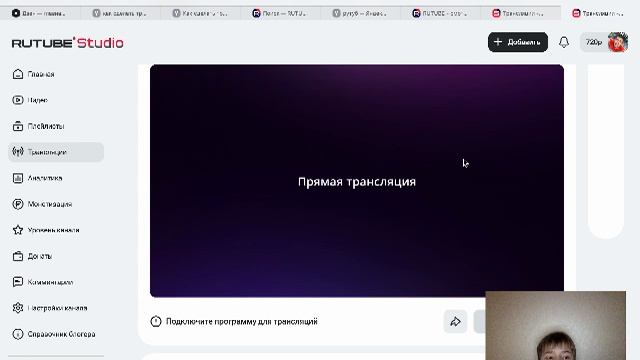Click the Добавить button
640x360 pixels.
click(518, 42)
